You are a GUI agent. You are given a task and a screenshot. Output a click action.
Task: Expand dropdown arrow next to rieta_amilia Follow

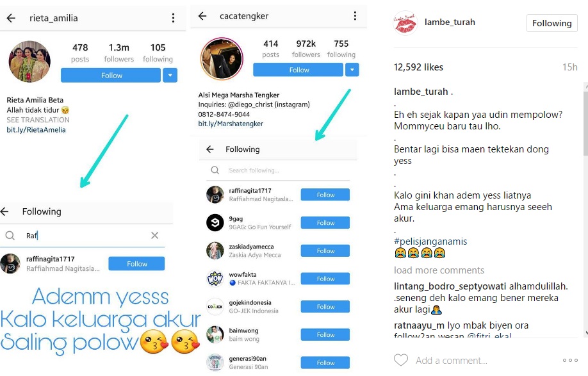click(x=170, y=76)
